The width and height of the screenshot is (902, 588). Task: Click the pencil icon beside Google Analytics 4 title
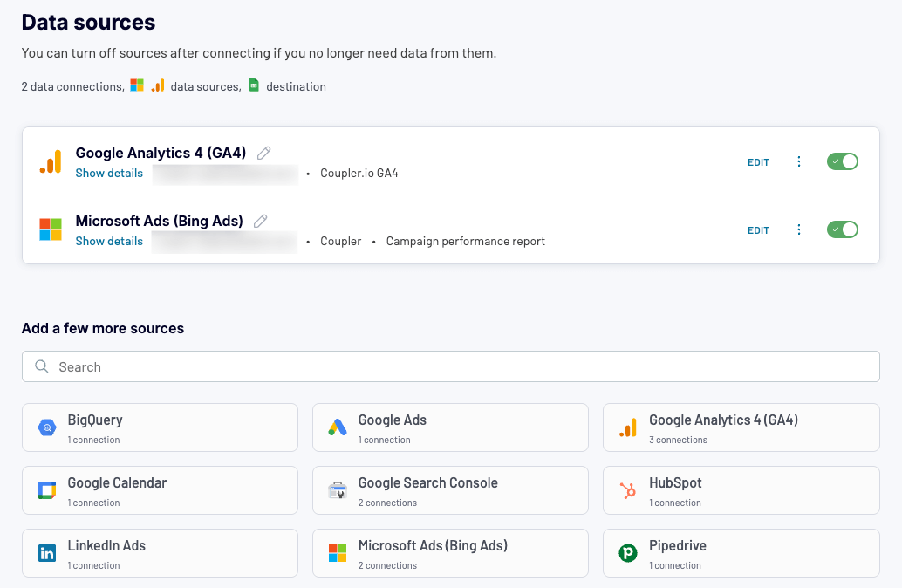[x=264, y=154]
